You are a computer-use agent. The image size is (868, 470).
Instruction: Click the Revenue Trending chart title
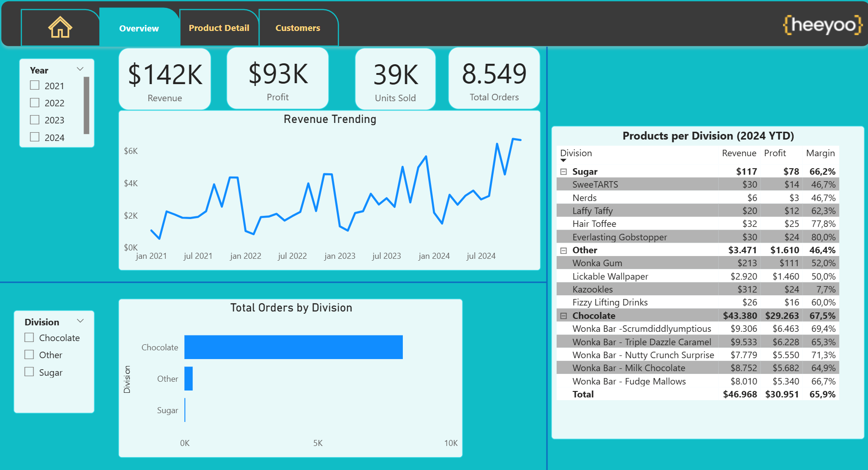pos(330,119)
